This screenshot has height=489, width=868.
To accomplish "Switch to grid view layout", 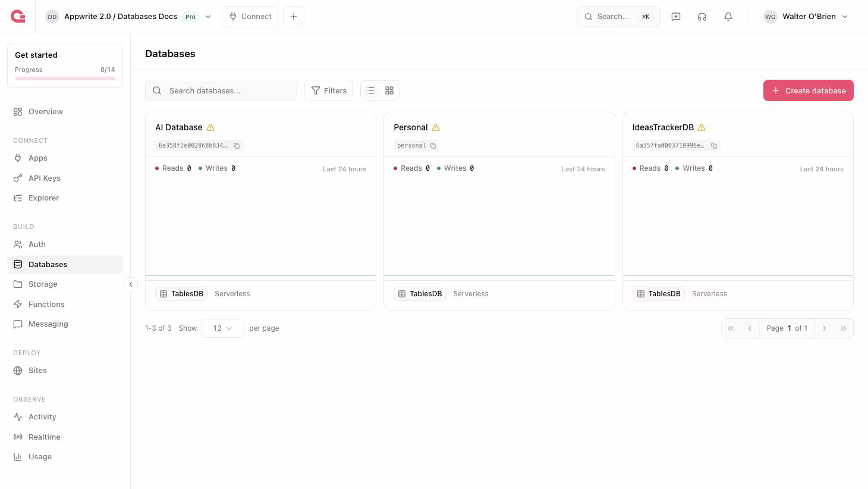I will (389, 90).
